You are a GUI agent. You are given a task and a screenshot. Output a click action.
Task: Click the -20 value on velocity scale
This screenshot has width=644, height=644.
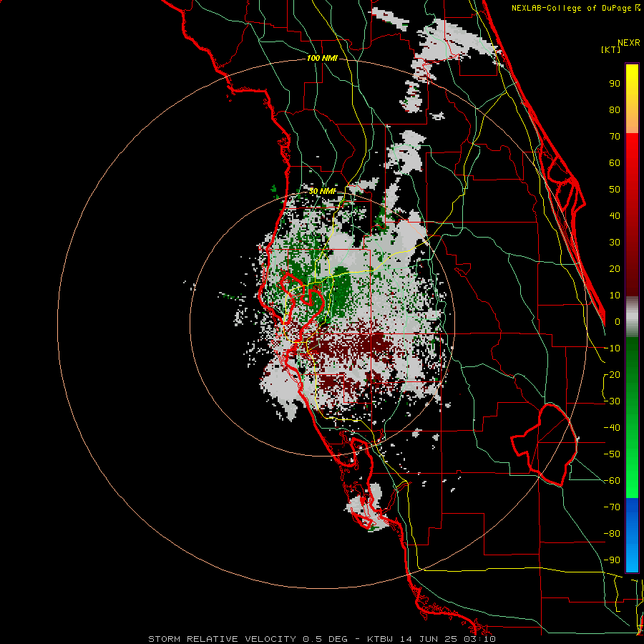[x=612, y=375]
